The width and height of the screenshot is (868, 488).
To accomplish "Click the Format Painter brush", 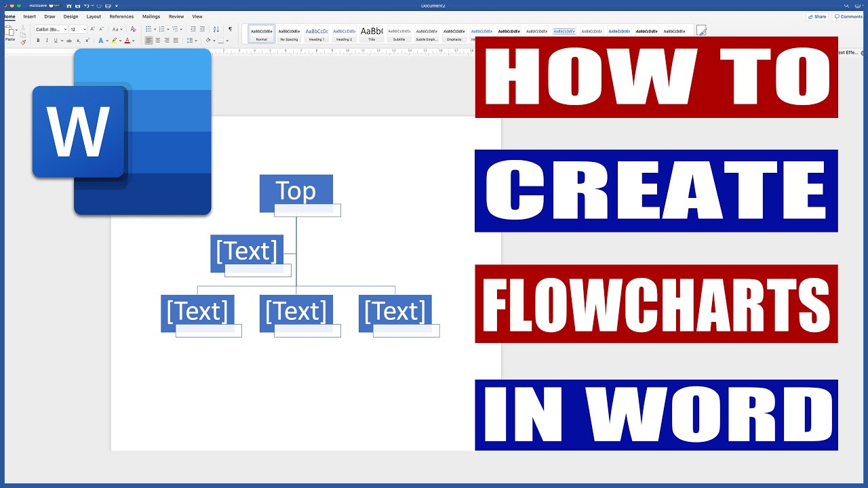I will [x=23, y=42].
